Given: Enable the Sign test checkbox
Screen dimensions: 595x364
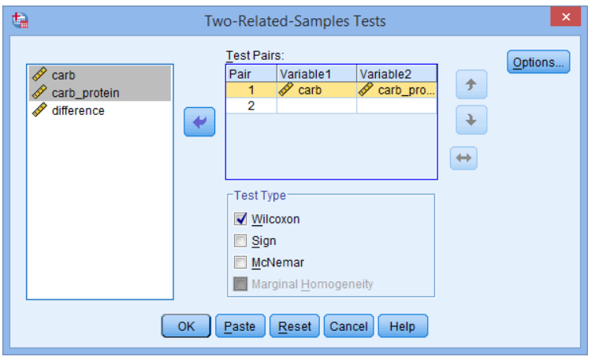Looking at the screenshot, I should pyautogui.click(x=240, y=240).
